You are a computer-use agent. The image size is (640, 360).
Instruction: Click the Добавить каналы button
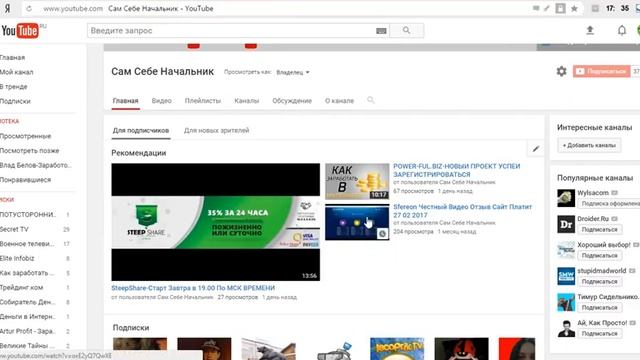589,145
